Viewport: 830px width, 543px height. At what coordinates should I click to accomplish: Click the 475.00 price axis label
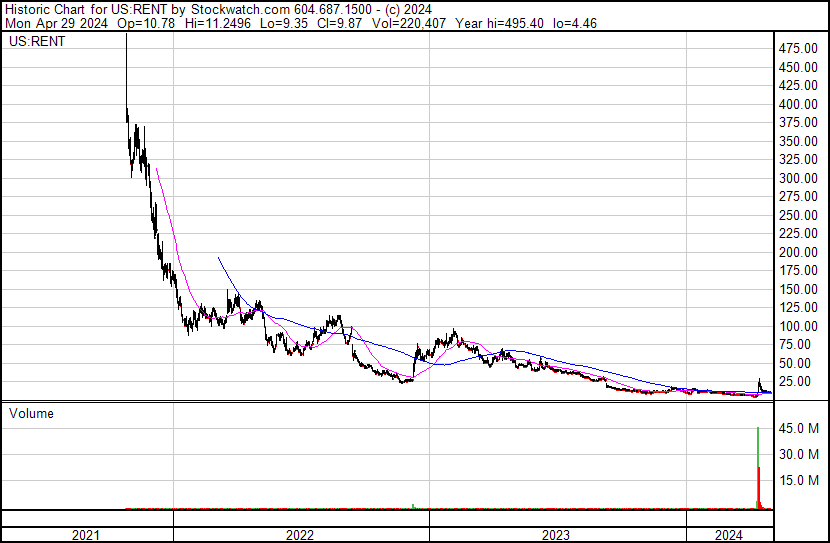click(x=798, y=48)
